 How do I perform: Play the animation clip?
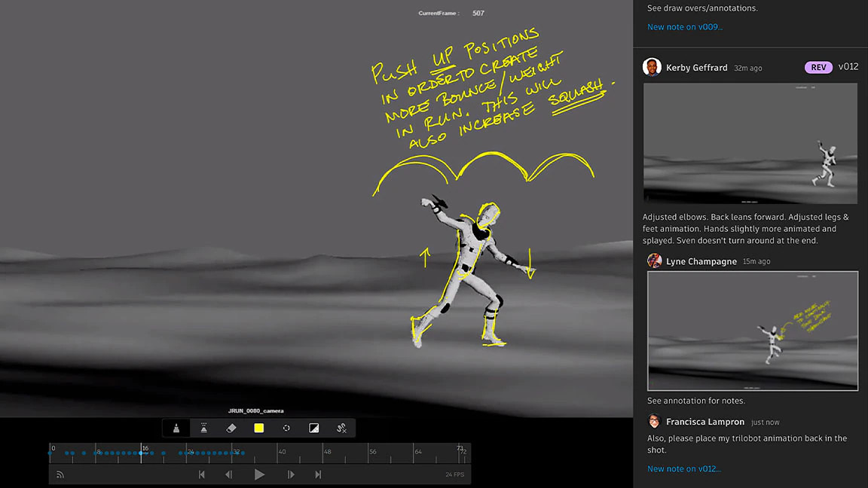point(259,474)
